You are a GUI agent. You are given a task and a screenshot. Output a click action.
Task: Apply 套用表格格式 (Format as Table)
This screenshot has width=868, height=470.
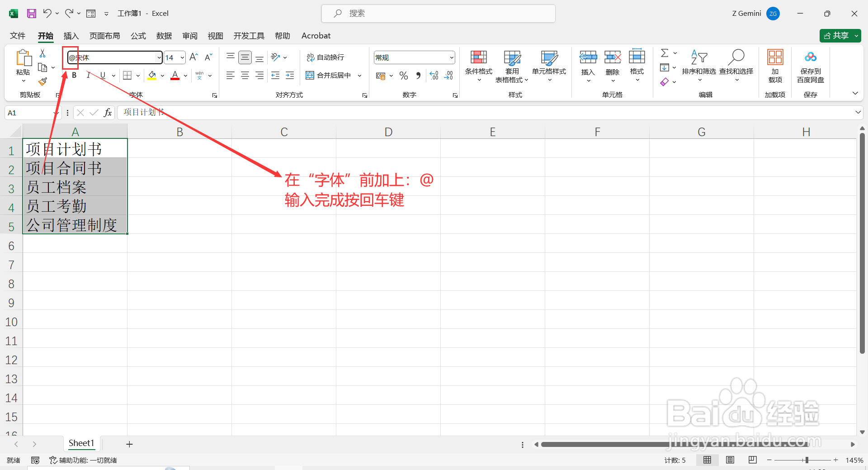[511, 66]
